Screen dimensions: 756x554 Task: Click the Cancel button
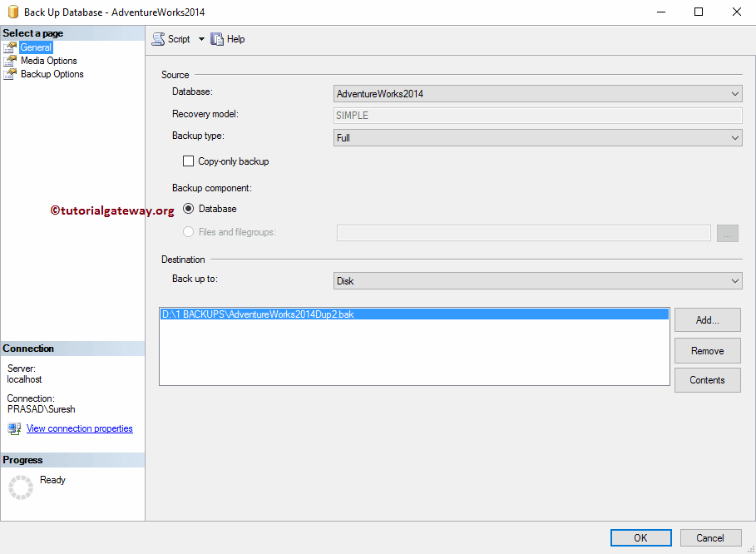click(710, 538)
